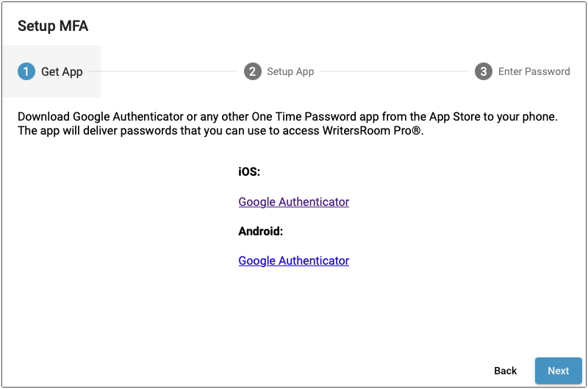Go to the previous screen with Back
The image size is (588, 389).
point(505,371)
